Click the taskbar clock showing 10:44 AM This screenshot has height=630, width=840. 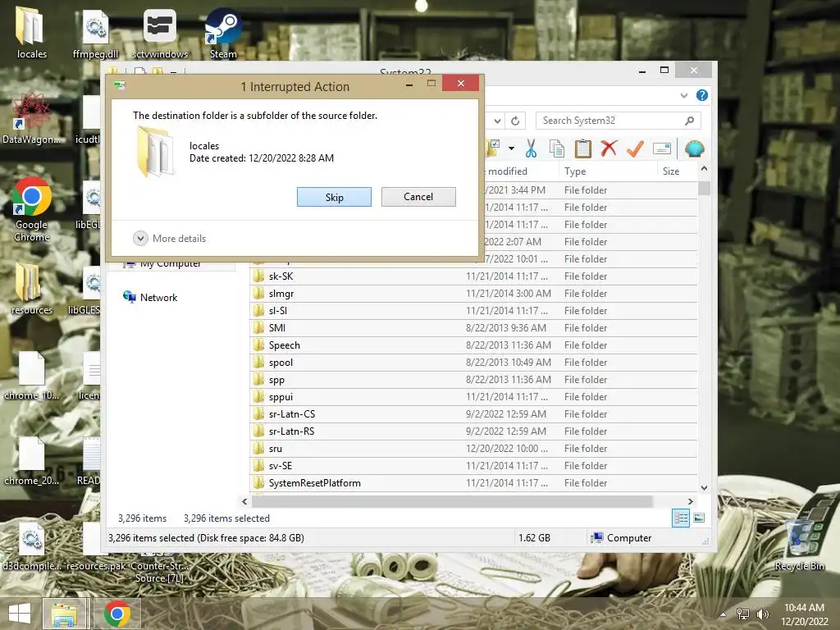click(x=804, y=614)
